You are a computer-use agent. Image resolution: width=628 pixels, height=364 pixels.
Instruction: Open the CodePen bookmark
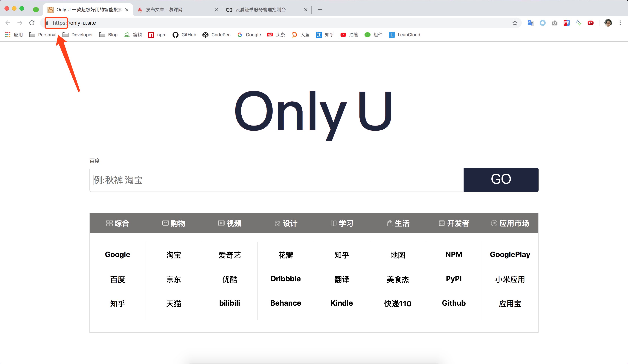pyautogui.click(x=216, y=35)
